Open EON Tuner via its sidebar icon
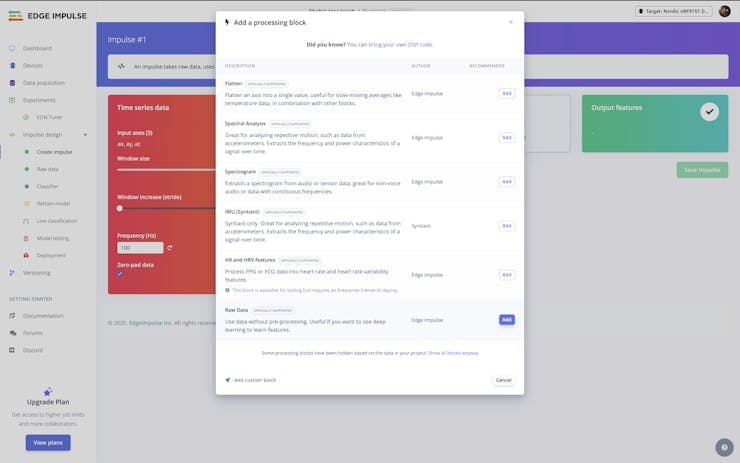 click(x=26, y=117)
